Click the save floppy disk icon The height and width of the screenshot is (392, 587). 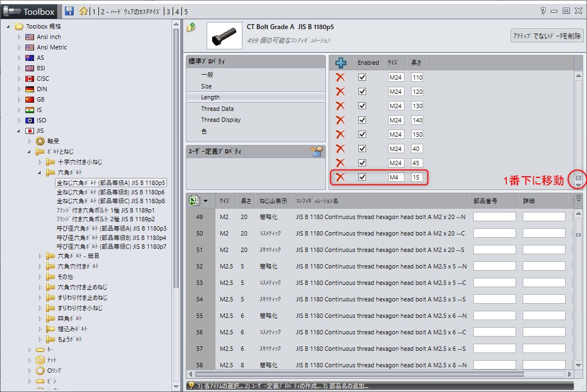(69, 11)
